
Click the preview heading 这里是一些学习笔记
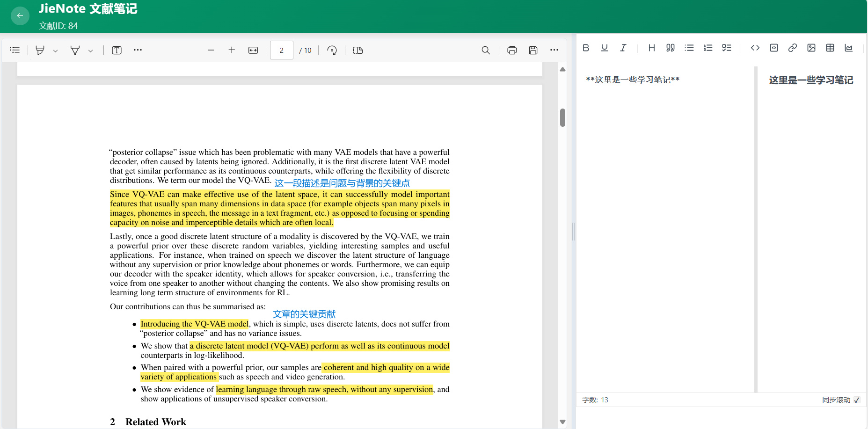[x=811, y=80]
